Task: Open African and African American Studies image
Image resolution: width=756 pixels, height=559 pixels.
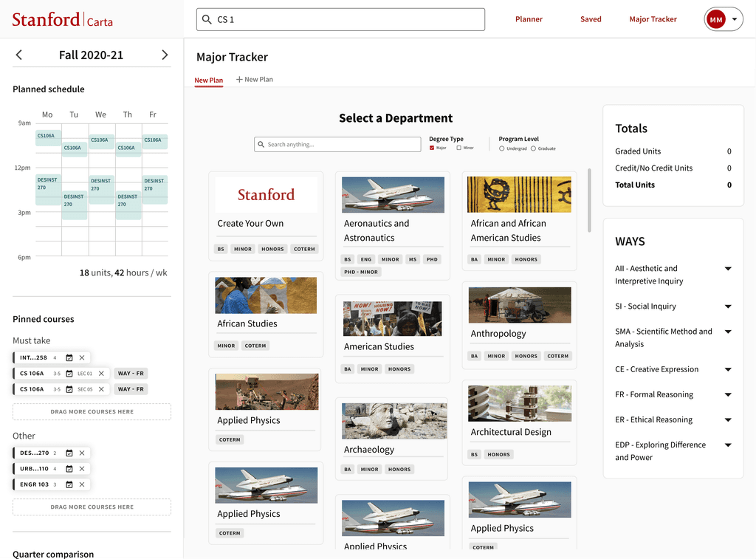Action: (519, 194)
